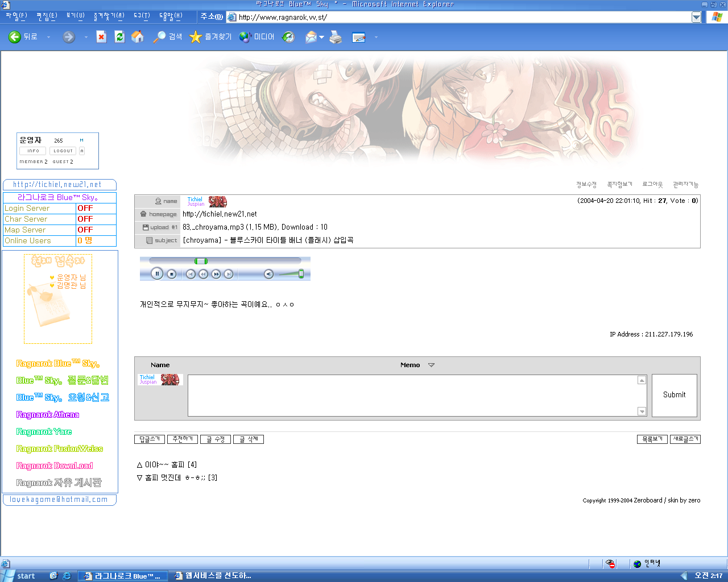Click the Print icon in toolbar
Viewport: 728px width, 582px height.
[336, 37]
